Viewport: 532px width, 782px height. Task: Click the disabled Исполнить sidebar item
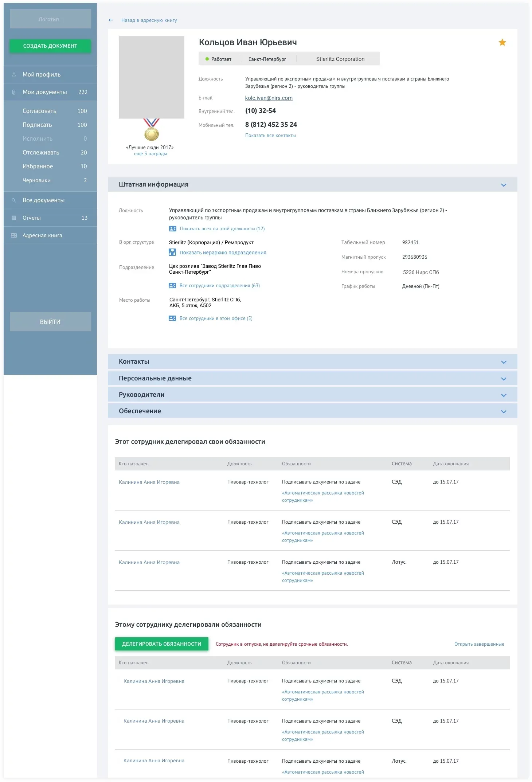coord(50,139)
